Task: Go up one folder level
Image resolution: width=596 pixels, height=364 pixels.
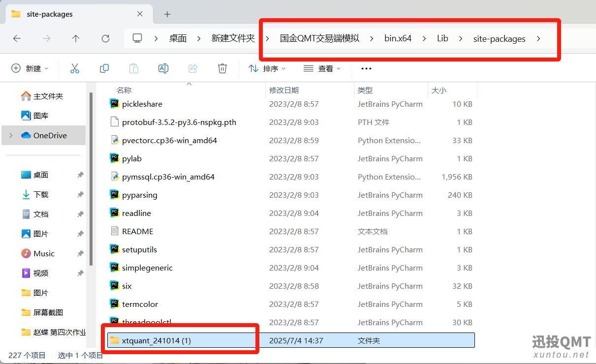Action: pos(76,38)
